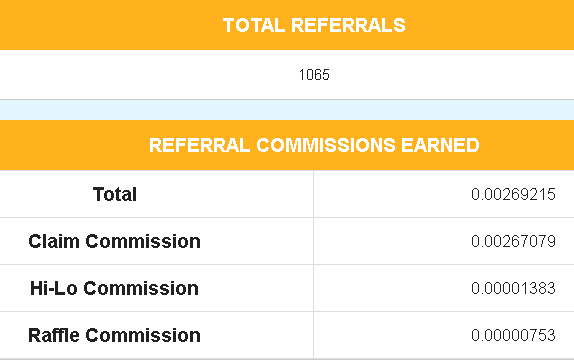The width and height of the screenshot is (574, 360).
Task: Click the word TOTAL in top banner
Action: pos(254,25)
